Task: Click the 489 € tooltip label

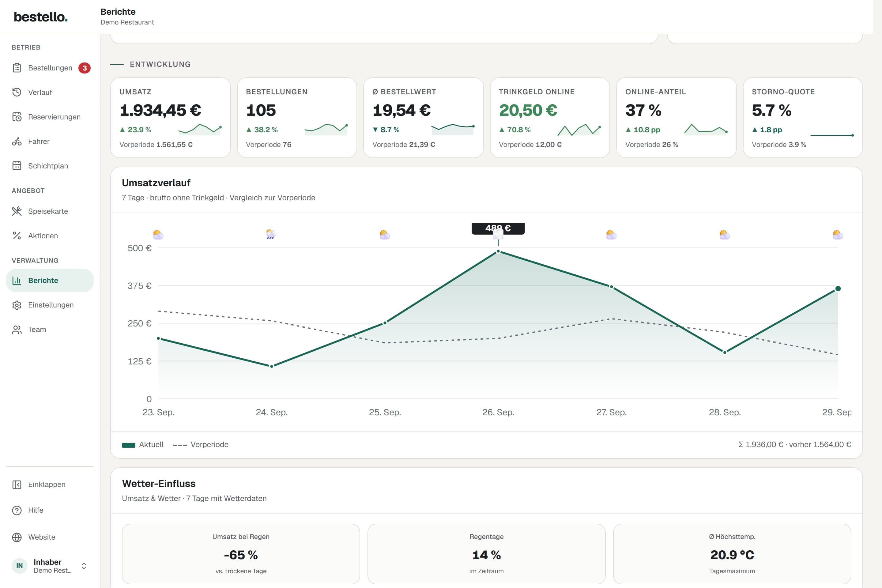Action: pyautogui.click(x=498, y=228)
